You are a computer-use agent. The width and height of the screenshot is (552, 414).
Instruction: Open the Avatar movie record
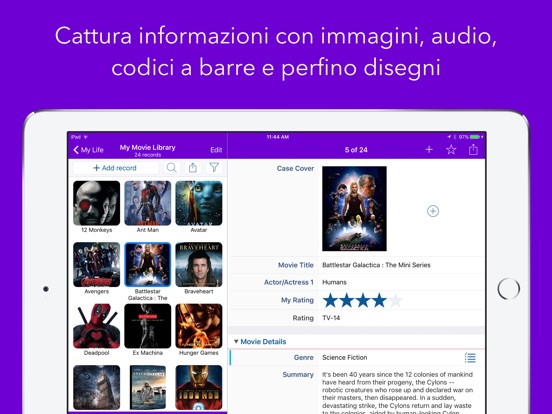(199, 203)
